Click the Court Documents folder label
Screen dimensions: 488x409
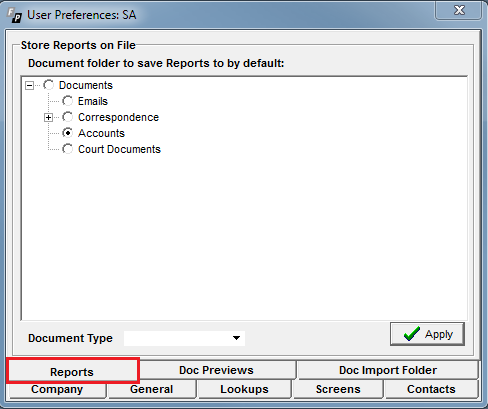119,149
